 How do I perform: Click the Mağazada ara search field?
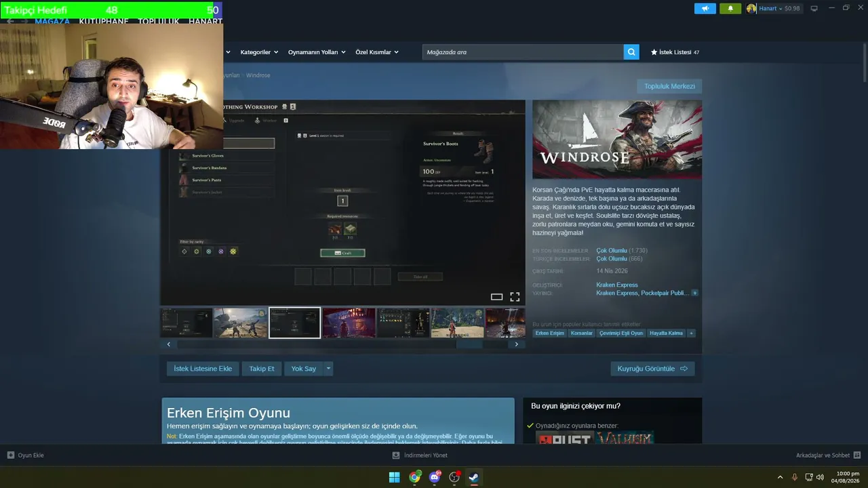pos(523,52)
